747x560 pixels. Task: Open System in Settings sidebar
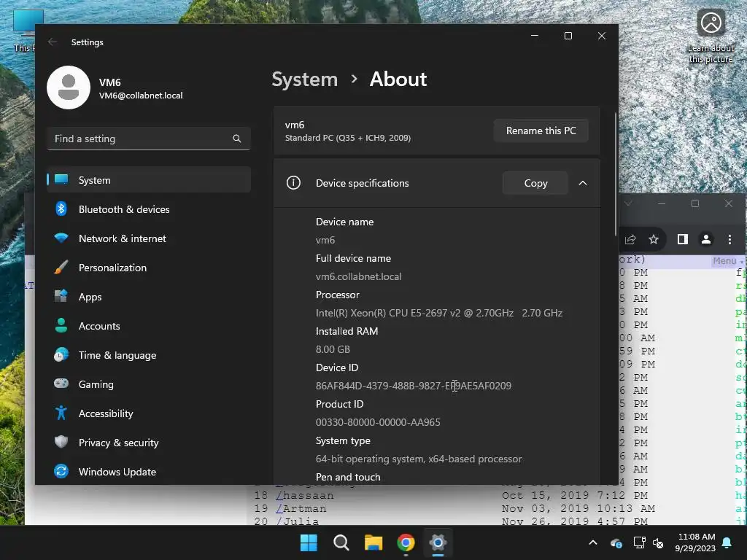click(x=149, y=180)
